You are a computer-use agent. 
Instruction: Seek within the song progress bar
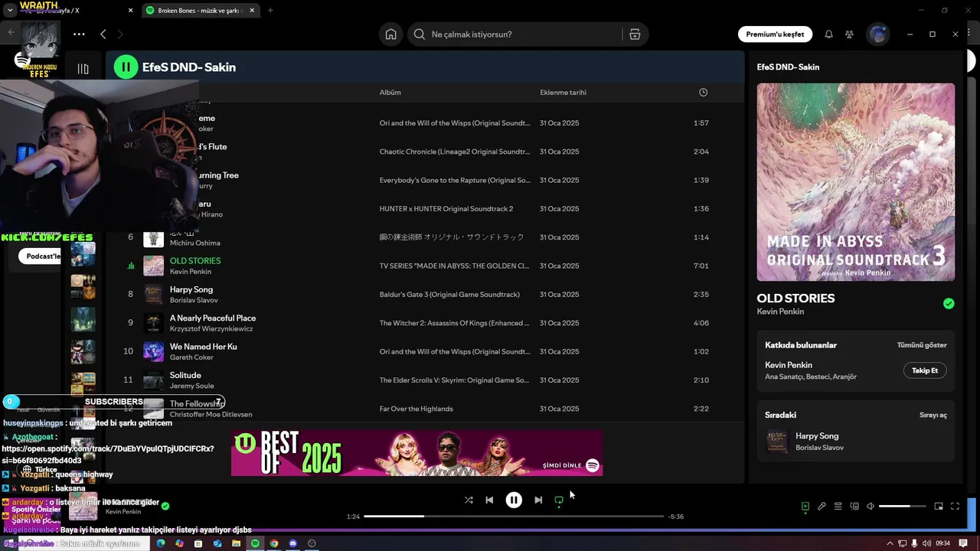[x=514, y=517]
